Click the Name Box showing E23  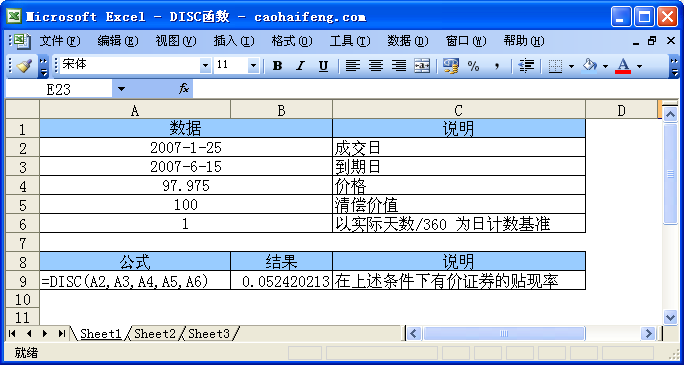point(58,89)
